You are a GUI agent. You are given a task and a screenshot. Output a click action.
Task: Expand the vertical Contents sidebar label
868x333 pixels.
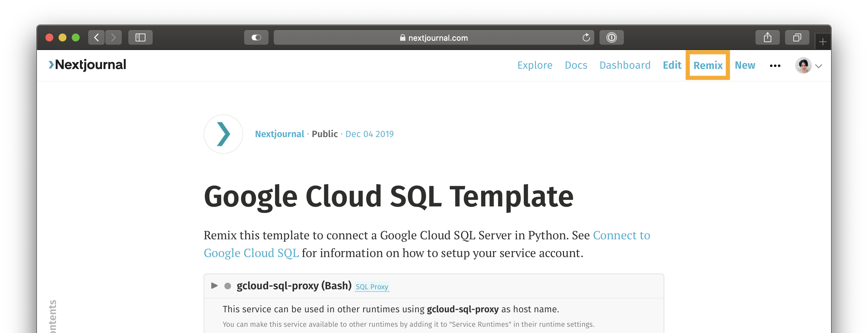point(53,316)
